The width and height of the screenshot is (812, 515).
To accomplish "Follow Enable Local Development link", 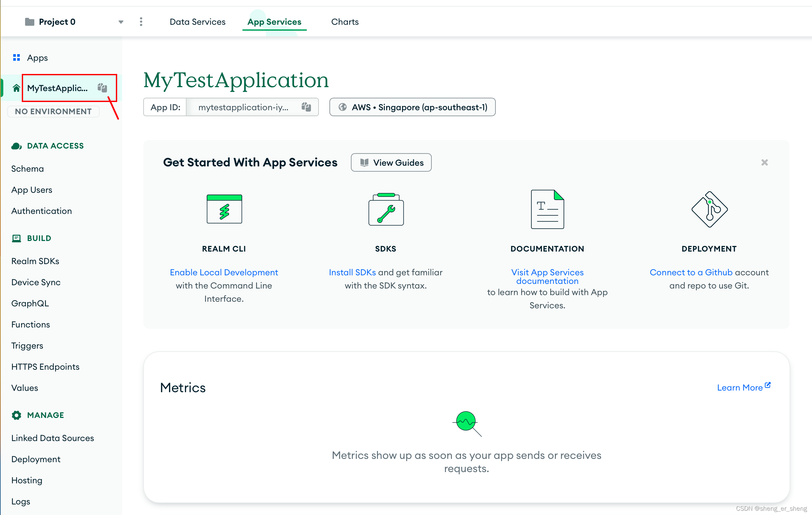I will [x=224, y=272].
